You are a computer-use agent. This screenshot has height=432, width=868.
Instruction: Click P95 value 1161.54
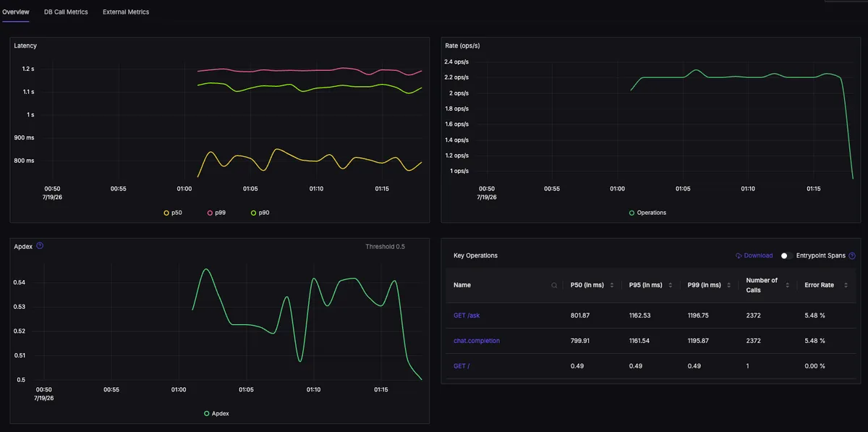(x=641, y=341)
